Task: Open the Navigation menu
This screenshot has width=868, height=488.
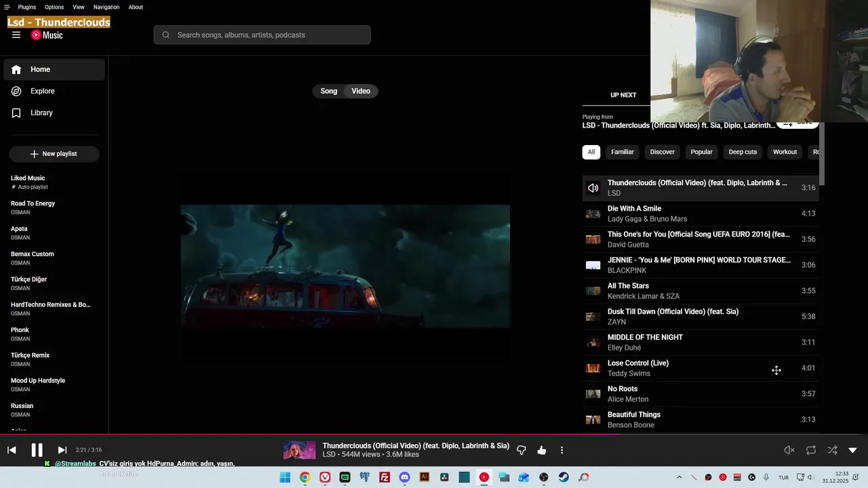Action: tap(106, 7)
